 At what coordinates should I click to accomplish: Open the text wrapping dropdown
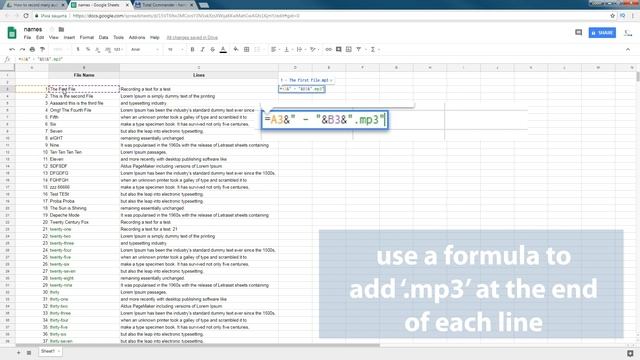[x=300, y=49]
